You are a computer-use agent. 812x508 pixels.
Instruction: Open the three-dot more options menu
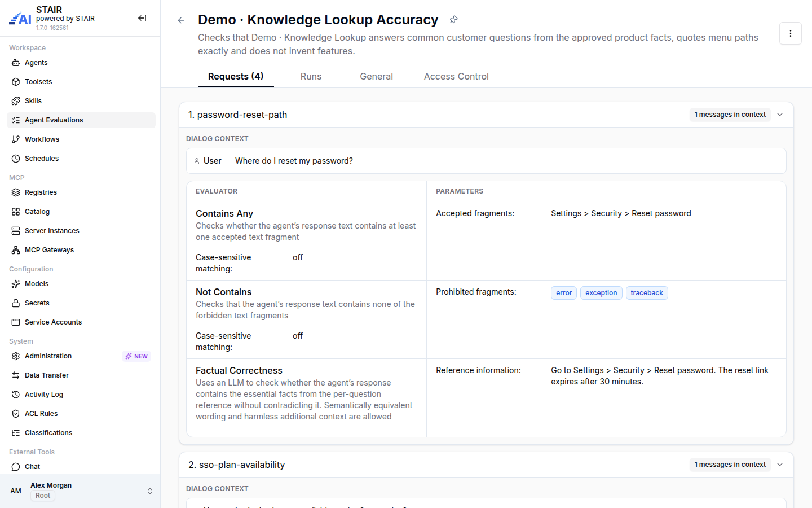point(791,33)
